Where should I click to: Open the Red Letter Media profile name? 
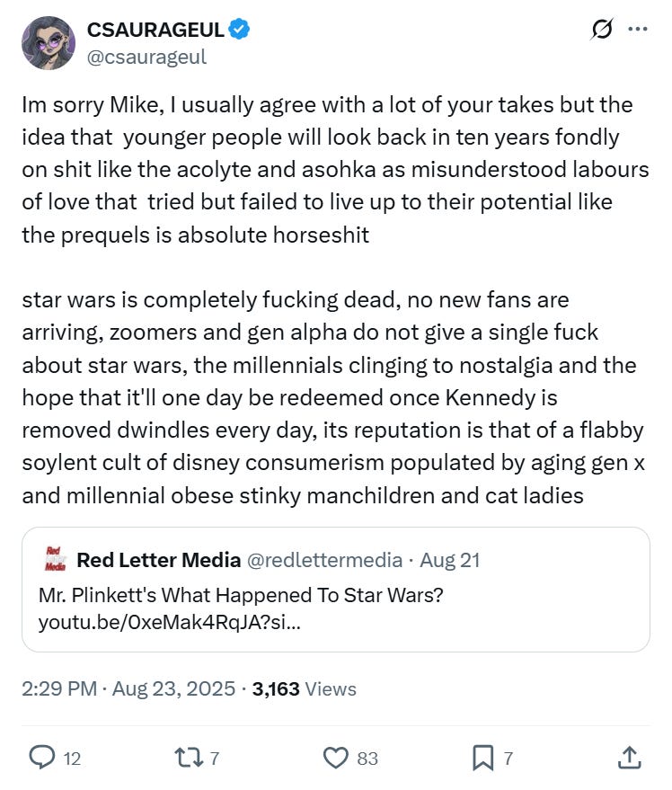(158, 560)
